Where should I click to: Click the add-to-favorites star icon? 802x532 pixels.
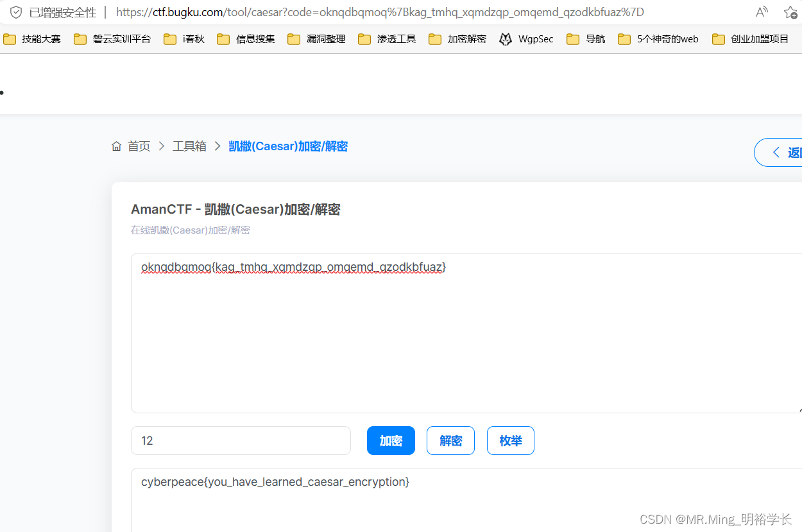(x=790, y=12)
